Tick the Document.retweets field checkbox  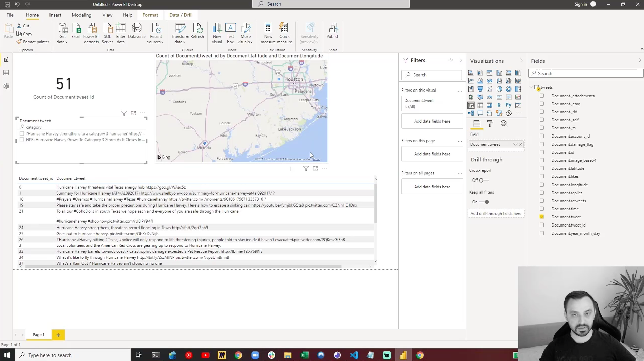click(542, 201)
